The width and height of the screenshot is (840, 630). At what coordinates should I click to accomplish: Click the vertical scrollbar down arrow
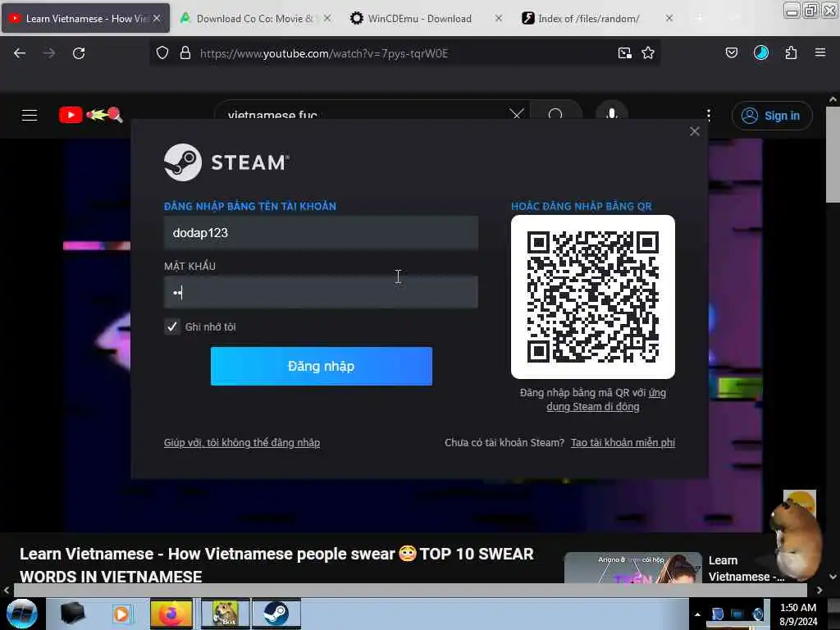pos(833,577)
